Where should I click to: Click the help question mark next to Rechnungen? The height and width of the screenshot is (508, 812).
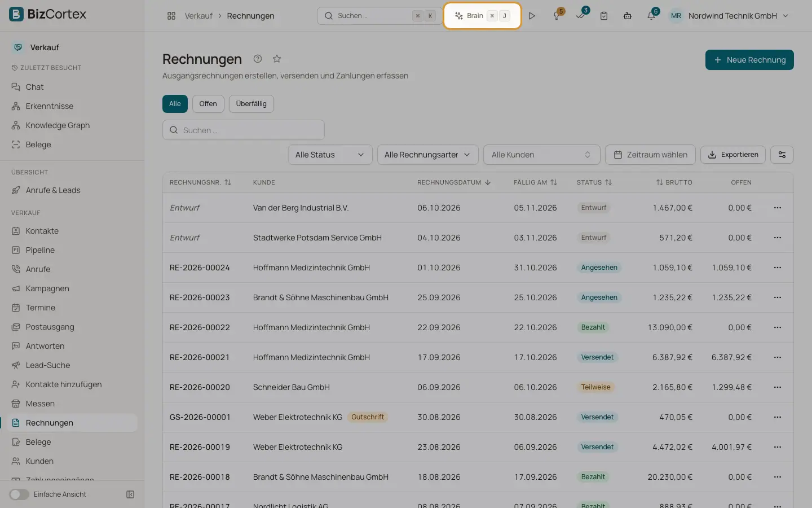(x=258, y=59)
